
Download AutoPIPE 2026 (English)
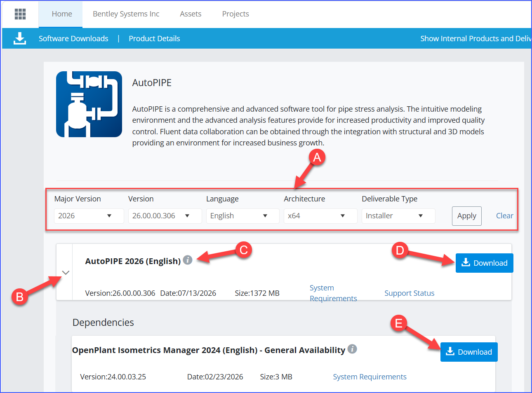(x=485, y=263)
